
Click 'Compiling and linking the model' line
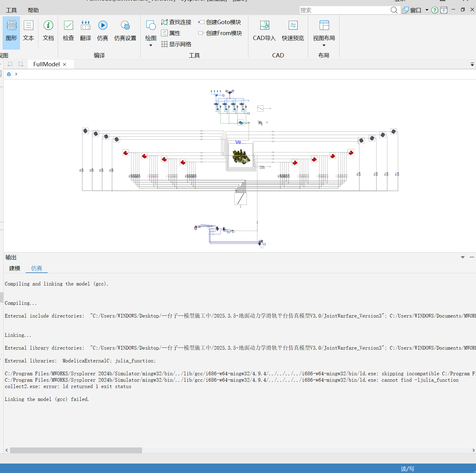tap(57, 284)
